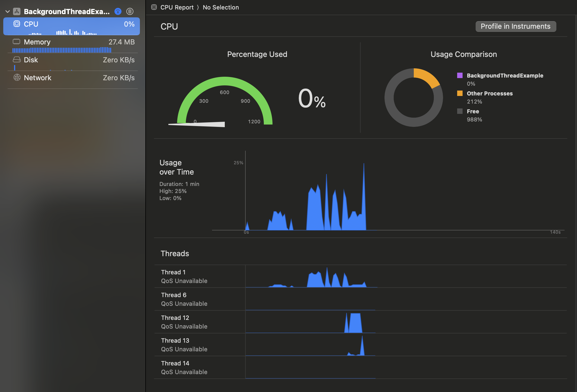Collapse the BackgroundThreadExample process disclosure arrow

[8, 11]
